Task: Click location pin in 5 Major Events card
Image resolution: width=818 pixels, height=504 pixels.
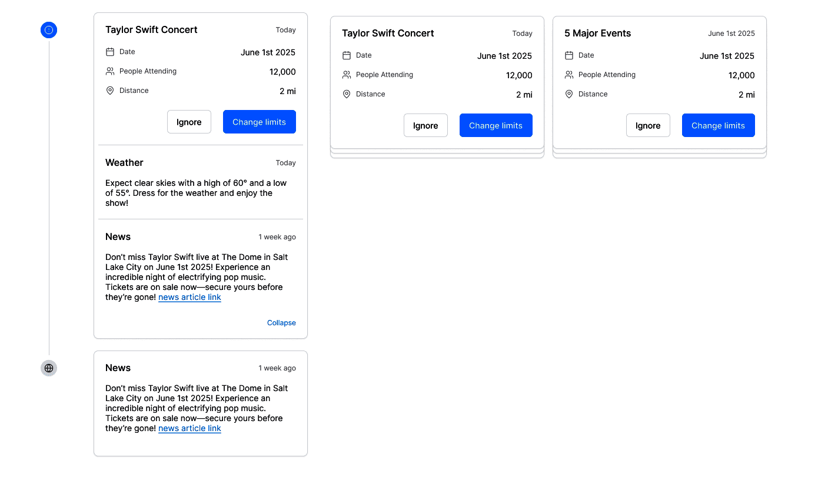Action: point(569,94)
